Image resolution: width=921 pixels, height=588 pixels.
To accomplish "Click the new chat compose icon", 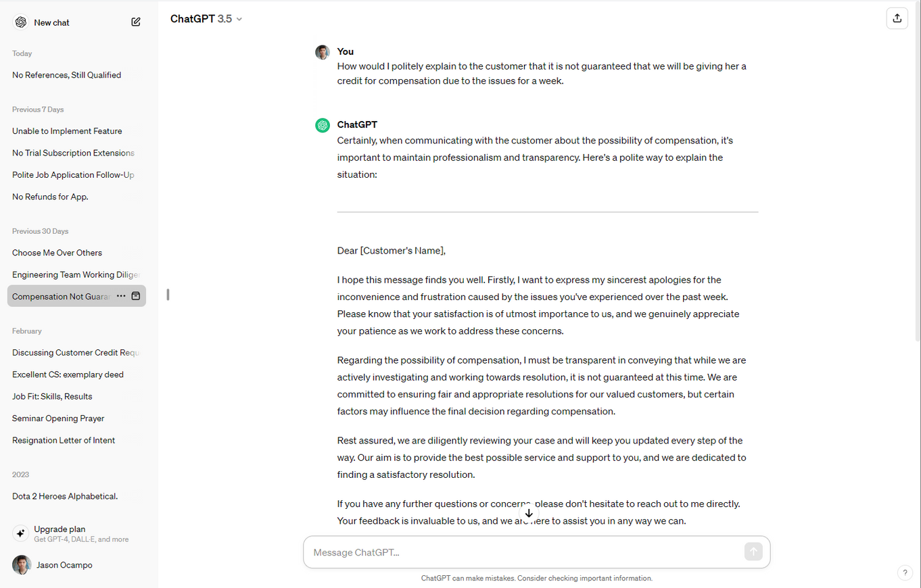I will 136,22.
